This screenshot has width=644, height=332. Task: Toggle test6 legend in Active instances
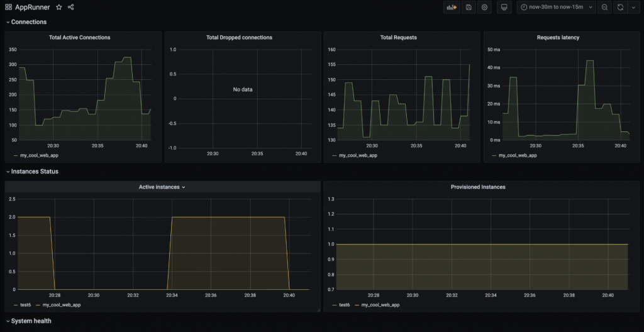coord(25,305)
